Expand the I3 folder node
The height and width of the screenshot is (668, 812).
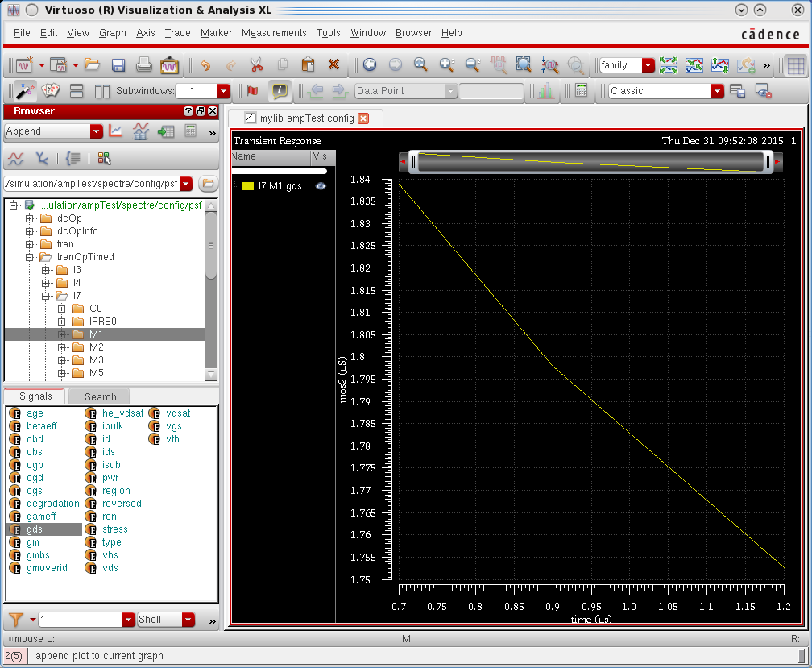coord(46,270)
